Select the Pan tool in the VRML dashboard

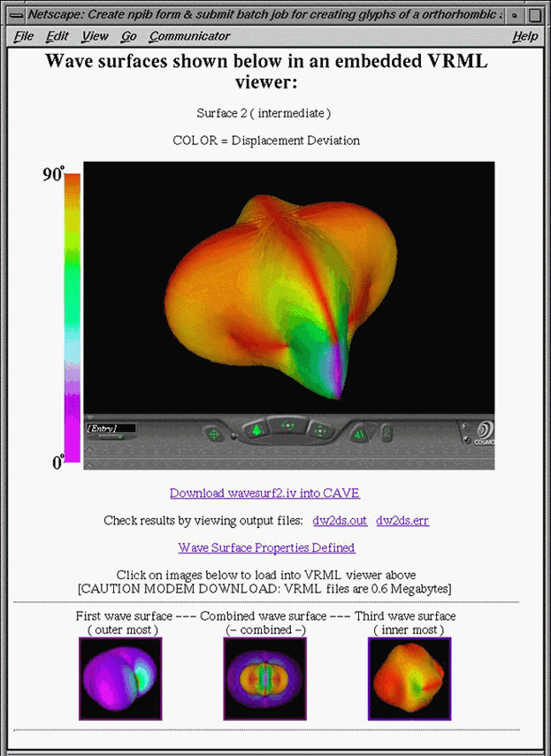(319, 430)
